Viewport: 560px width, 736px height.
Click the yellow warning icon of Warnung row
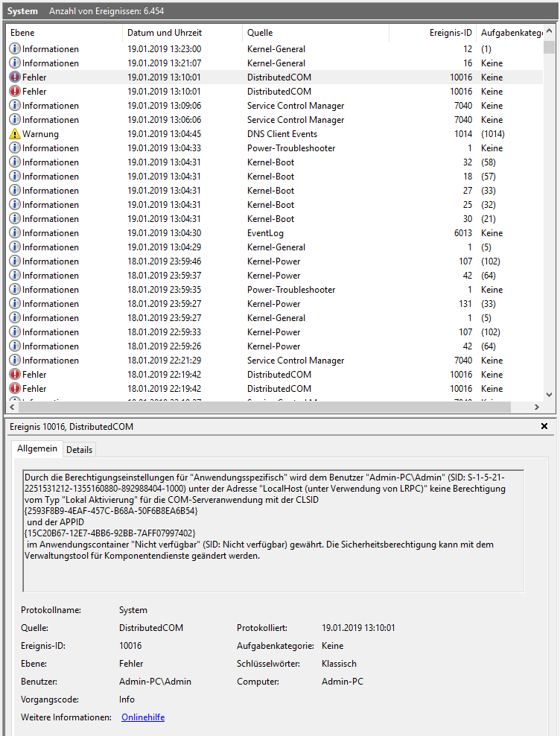[x=15, y=134]
